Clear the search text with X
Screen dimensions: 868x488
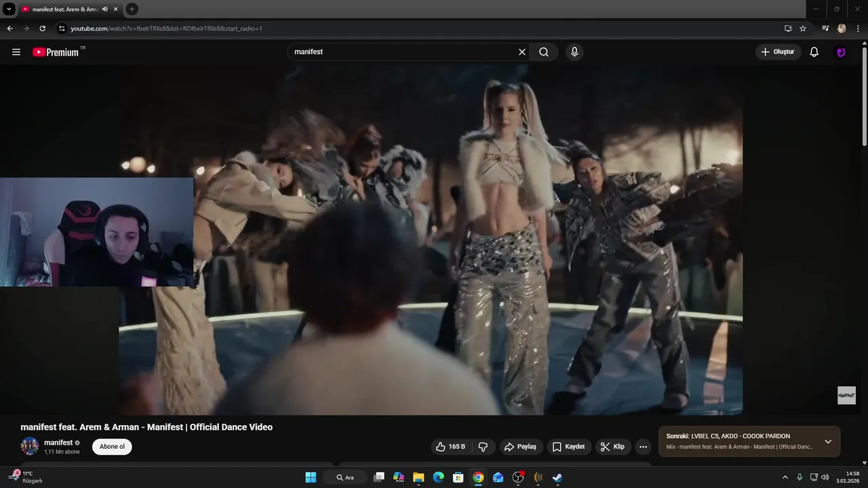522,52
